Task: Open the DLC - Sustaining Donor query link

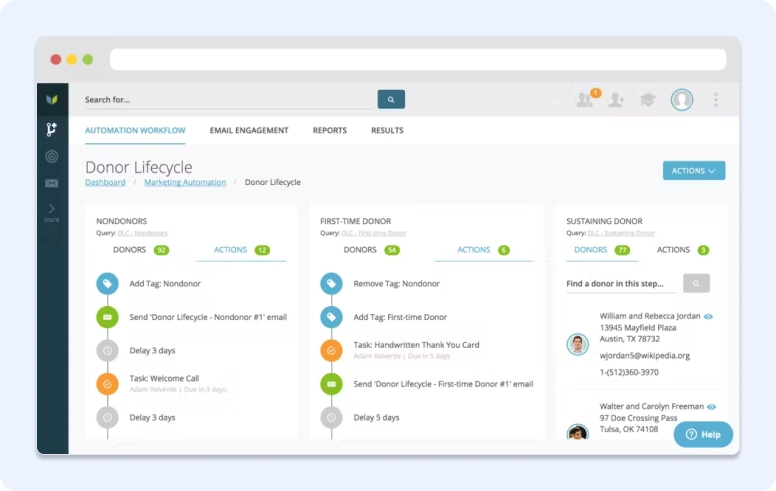Action: [x=621, y=233]
